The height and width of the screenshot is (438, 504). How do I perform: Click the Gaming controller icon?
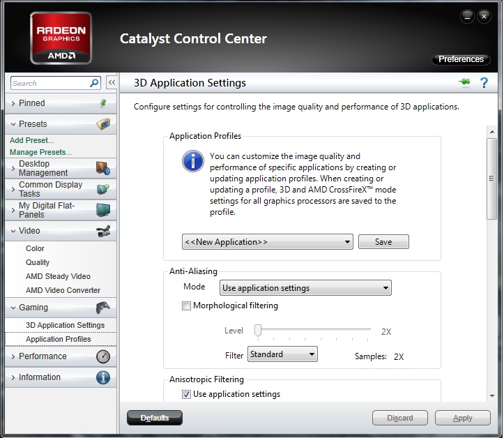[103, 308]
